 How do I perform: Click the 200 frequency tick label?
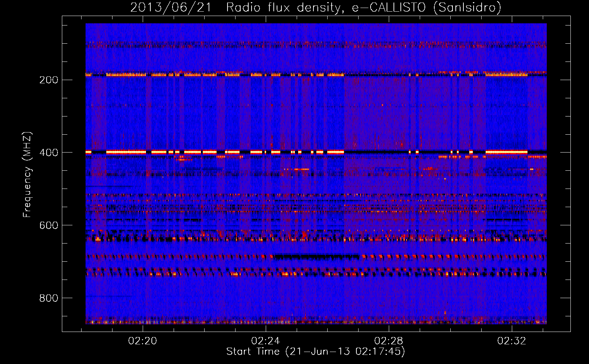(49, 80)
